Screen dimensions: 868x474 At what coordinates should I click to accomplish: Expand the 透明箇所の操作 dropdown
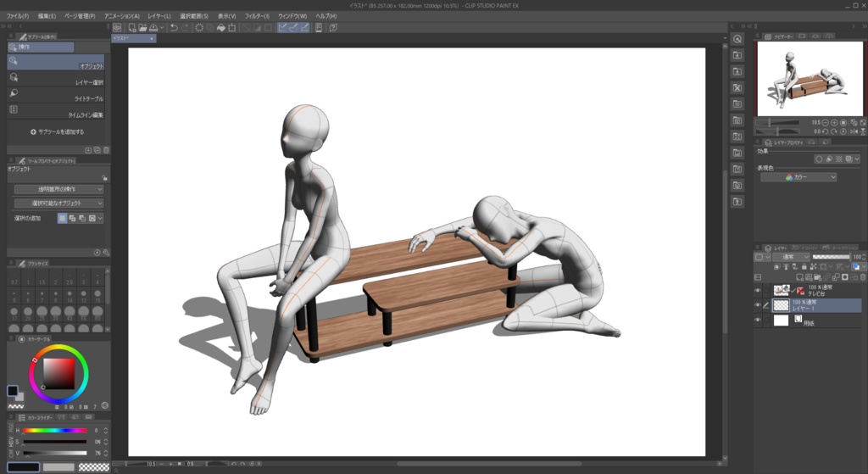click(58, 190)
